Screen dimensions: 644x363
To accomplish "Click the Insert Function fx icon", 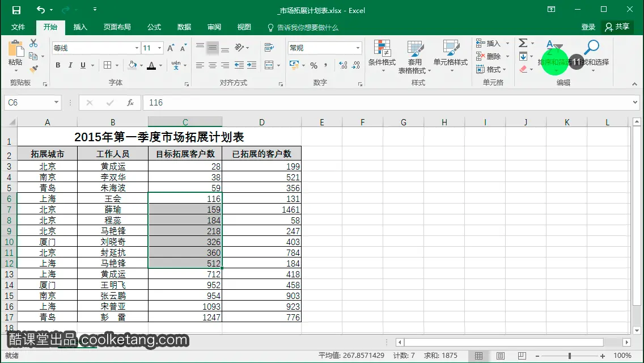I will [130, 102].
